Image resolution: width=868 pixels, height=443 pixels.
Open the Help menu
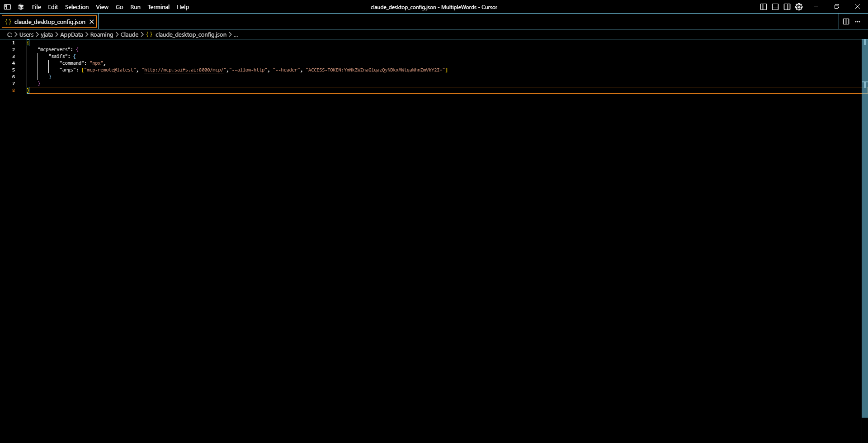point(183,7)
